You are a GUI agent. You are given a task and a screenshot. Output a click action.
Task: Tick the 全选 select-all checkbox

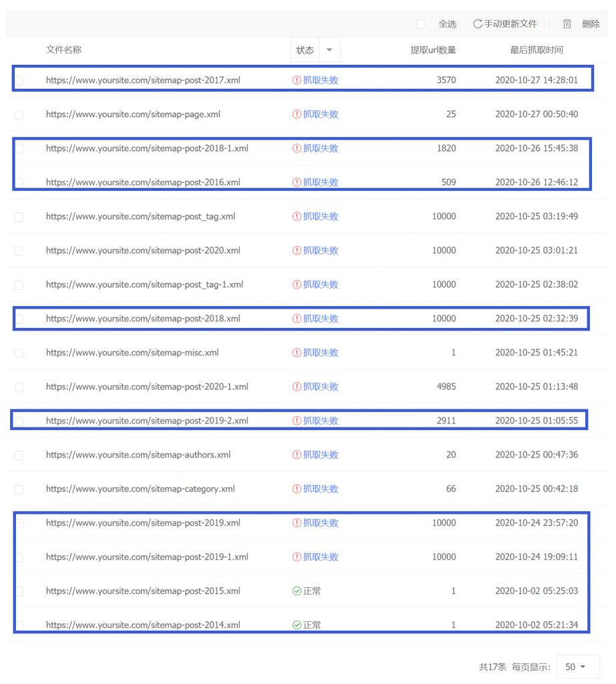click(x=420, y=24)
